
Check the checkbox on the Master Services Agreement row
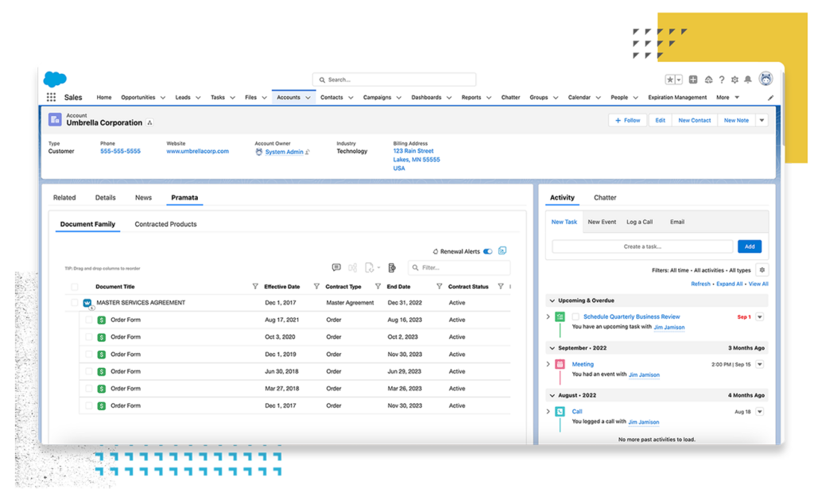click(75, 302)
